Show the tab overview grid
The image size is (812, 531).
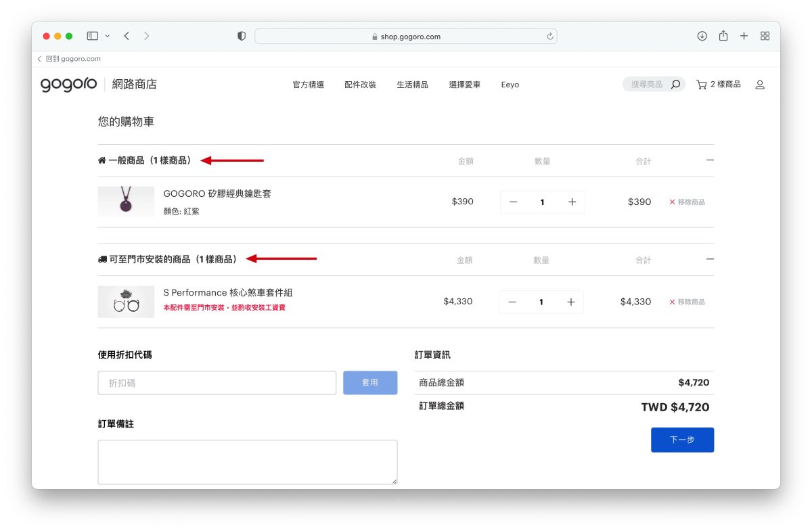click(765, 36)
